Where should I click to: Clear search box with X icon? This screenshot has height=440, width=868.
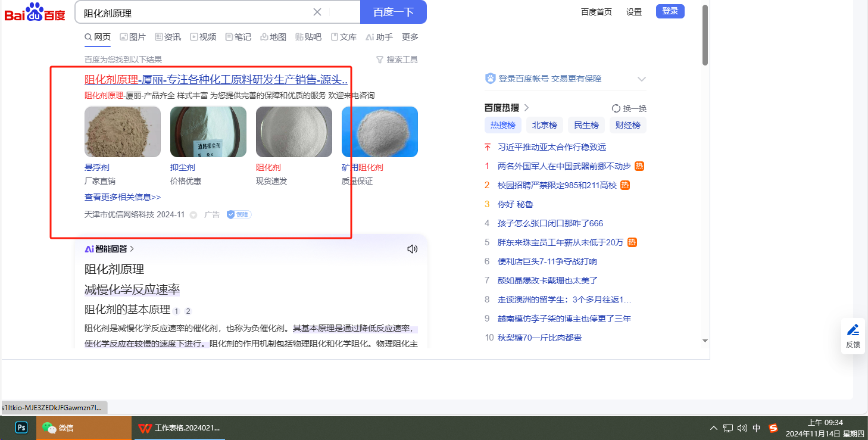[x=317, y=12]
